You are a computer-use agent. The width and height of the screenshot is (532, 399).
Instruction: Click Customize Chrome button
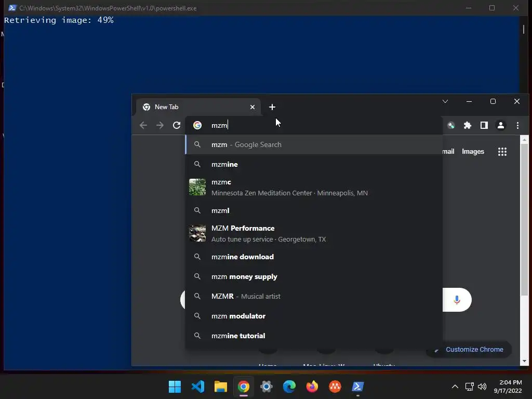(469, 350)
